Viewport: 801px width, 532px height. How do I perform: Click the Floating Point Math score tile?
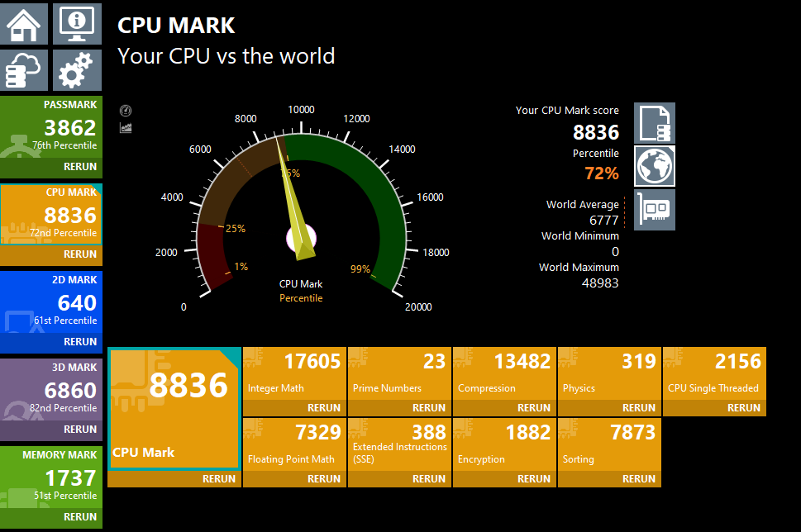[294, 444]
